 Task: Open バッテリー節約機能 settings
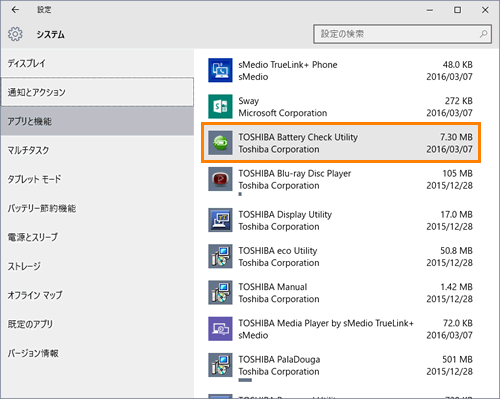97,208
